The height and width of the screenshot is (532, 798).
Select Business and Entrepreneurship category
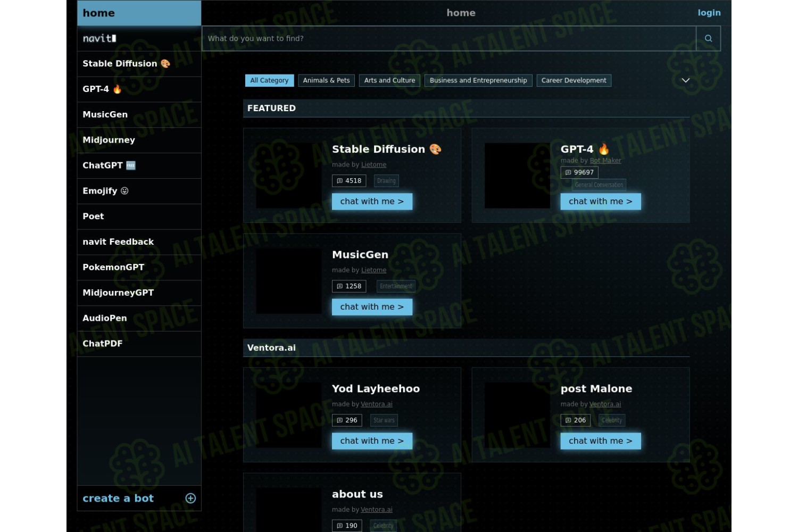pos(478,80)
